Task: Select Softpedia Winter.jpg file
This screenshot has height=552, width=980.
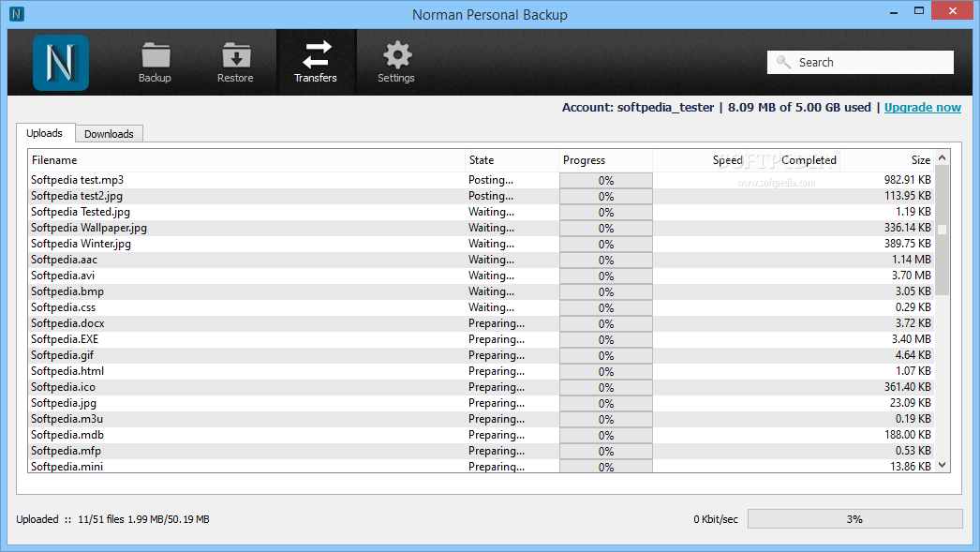Action: pos(82,244)
